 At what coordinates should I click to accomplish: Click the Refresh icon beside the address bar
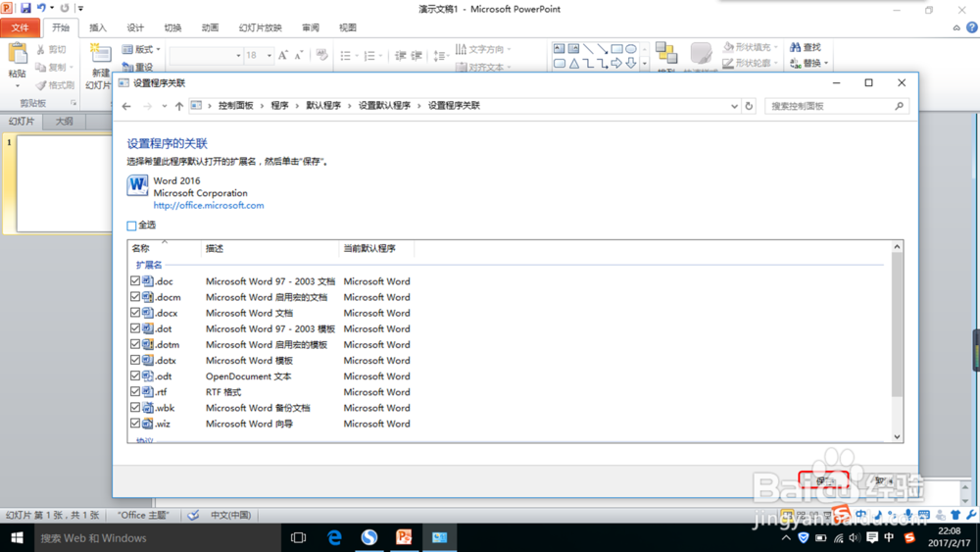pyautogui.click(x=749, y=106)
